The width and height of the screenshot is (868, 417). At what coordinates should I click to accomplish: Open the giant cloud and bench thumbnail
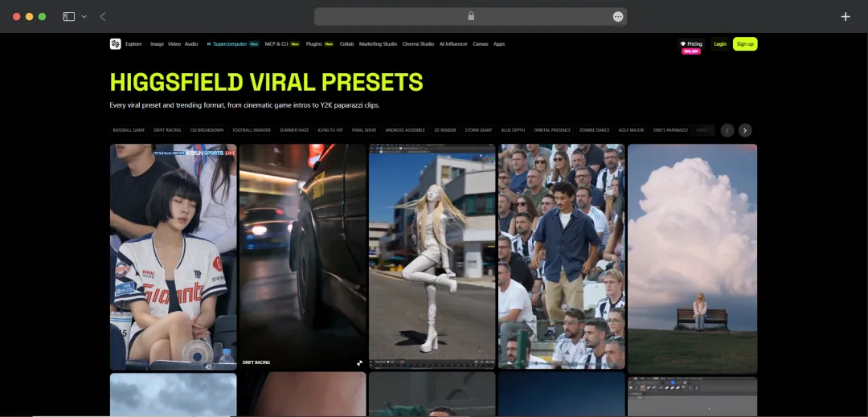(x=693, y=259)
